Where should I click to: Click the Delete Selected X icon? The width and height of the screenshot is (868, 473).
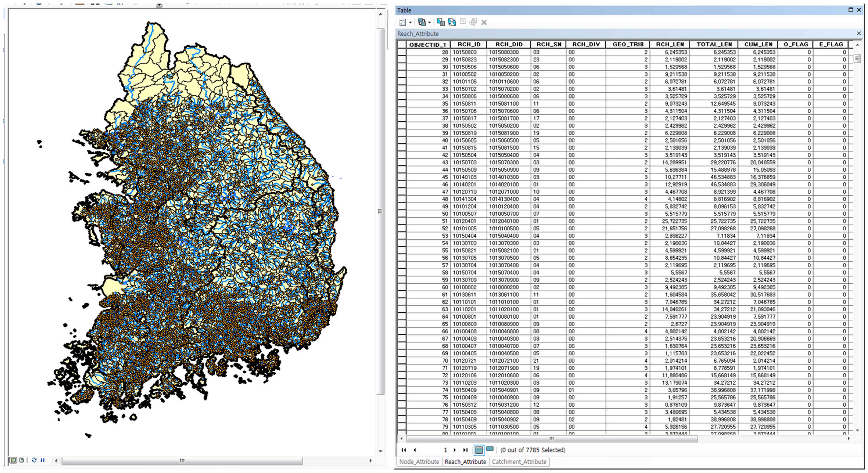(x=484, y=22)
